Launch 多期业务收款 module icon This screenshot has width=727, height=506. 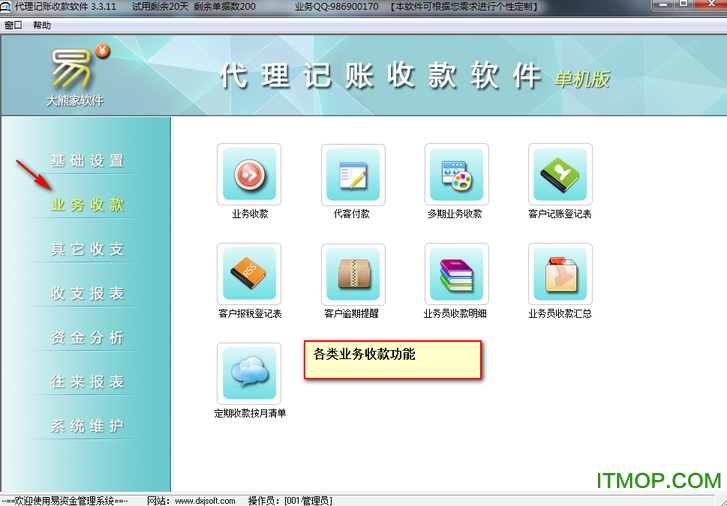tap(456, 175)
